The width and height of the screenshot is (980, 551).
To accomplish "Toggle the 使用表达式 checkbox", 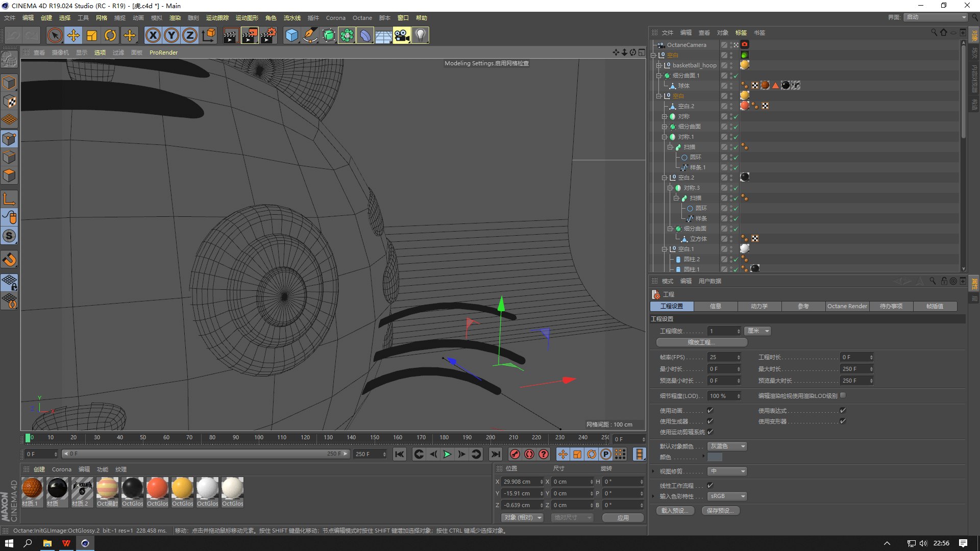I will click(x=843, y=410).
